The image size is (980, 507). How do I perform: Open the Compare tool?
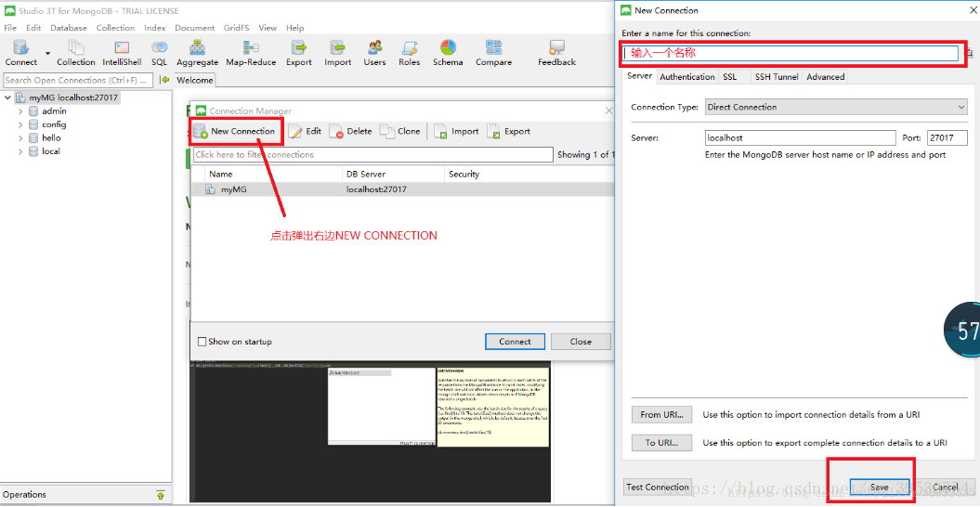493,53
